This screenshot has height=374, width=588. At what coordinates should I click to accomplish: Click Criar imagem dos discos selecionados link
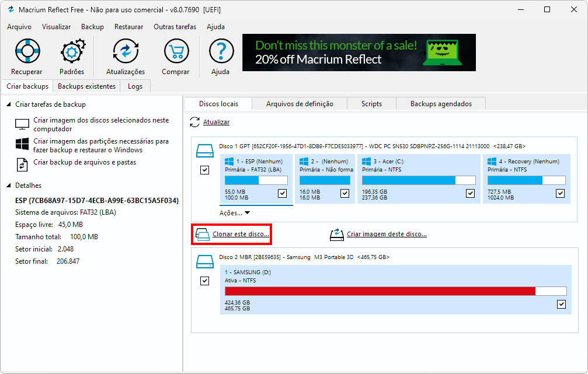(101, 124)
